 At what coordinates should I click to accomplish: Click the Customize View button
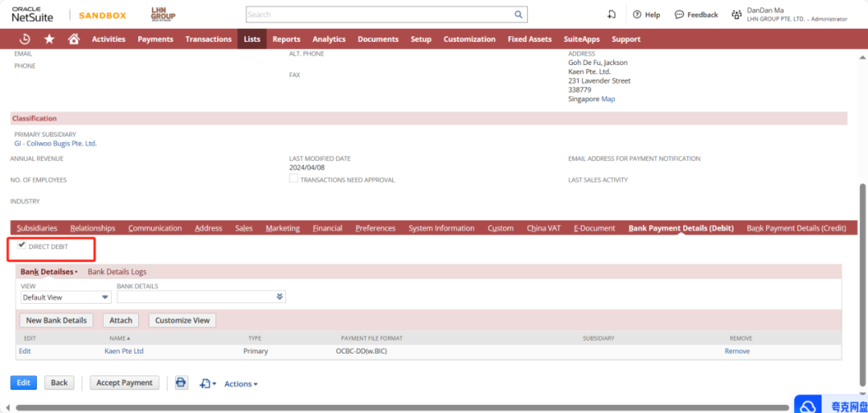[x=182, y=320]
